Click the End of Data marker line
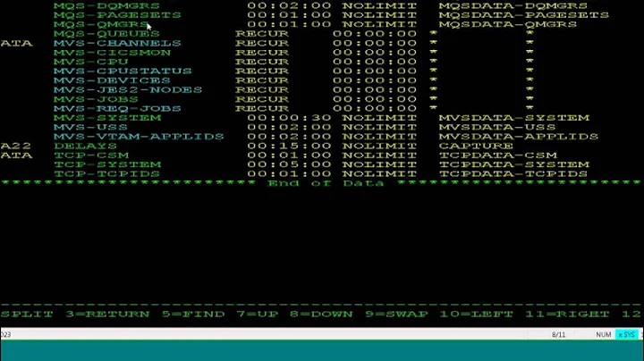 point(321,183)
